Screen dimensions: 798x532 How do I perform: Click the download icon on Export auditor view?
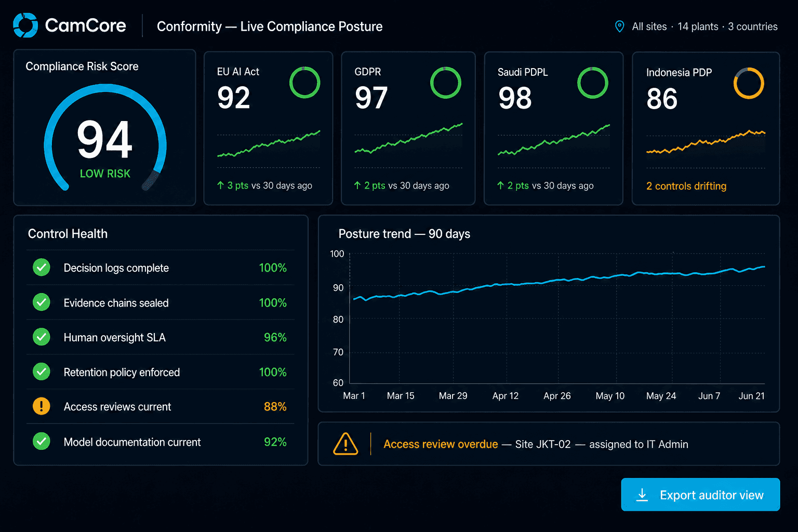tap(642, 495)
